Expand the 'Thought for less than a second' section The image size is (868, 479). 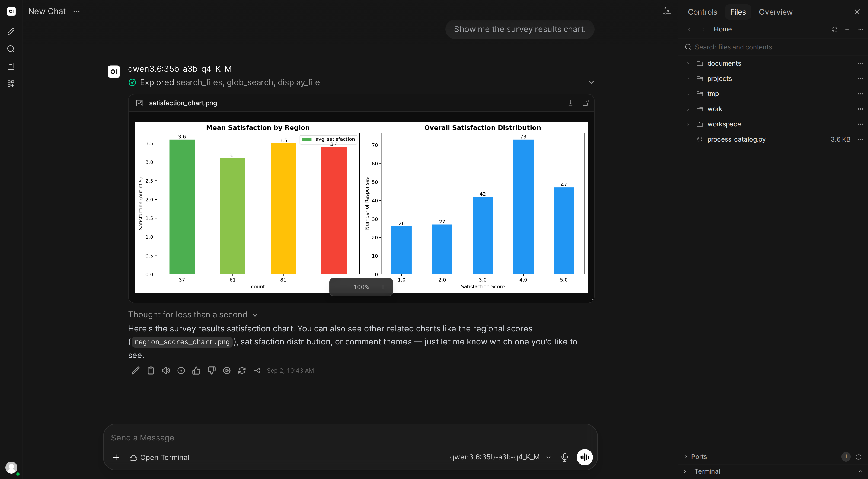point(193,315)
